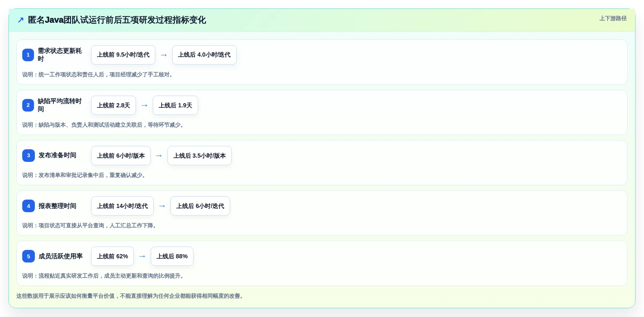Click the 发布准备时间 metric name
The height and width of the screenshot is (317, 644).
[x=58, y=156]
